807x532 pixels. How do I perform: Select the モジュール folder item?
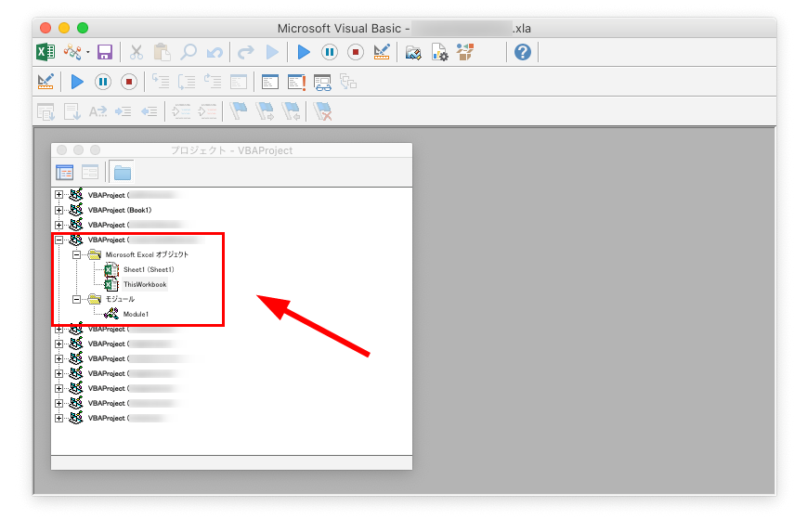(120, 299)
